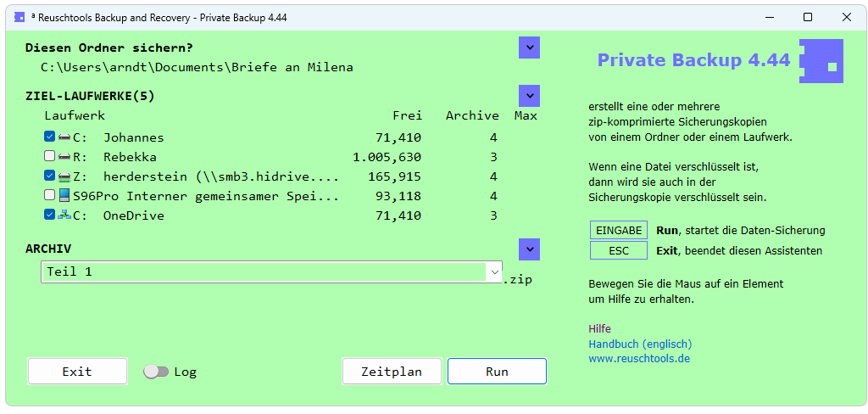Uncheck the C: OneDrive checkbox

pos(49,215)
